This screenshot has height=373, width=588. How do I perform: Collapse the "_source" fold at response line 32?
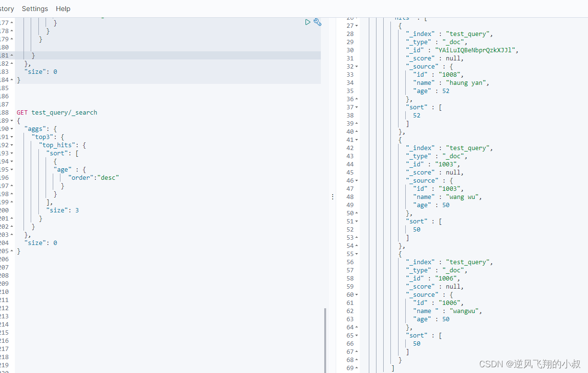coord(356,67)
